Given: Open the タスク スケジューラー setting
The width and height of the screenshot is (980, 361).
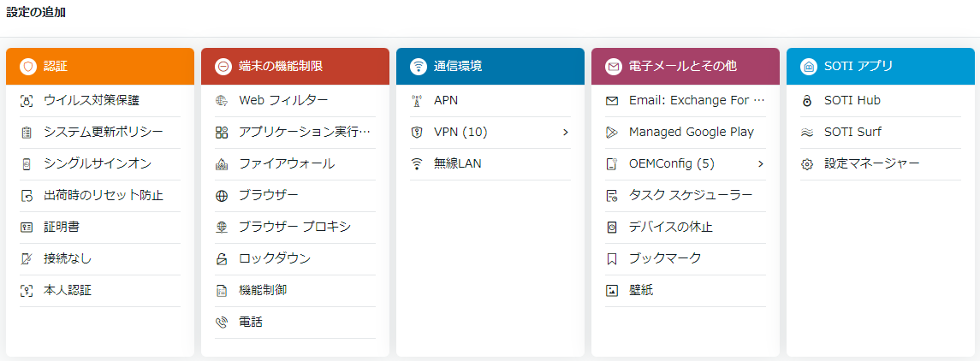Looking at the screenshot, I should (686, 196).
